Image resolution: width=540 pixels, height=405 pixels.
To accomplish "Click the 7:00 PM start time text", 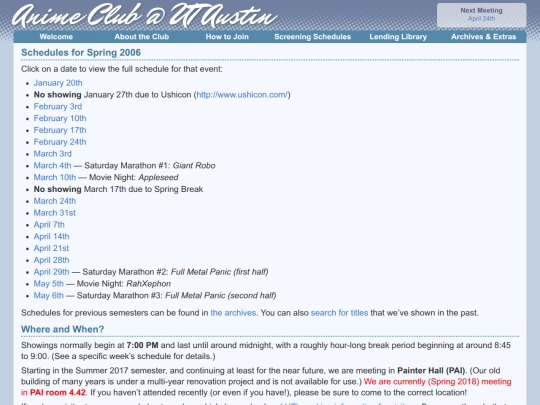I will (142, 345).
